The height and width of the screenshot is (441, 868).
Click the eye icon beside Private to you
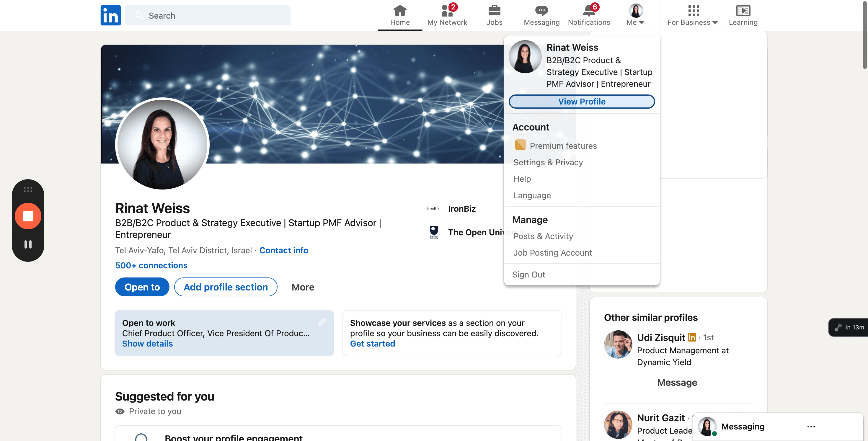pyautogui.click(x=120, y=411)
